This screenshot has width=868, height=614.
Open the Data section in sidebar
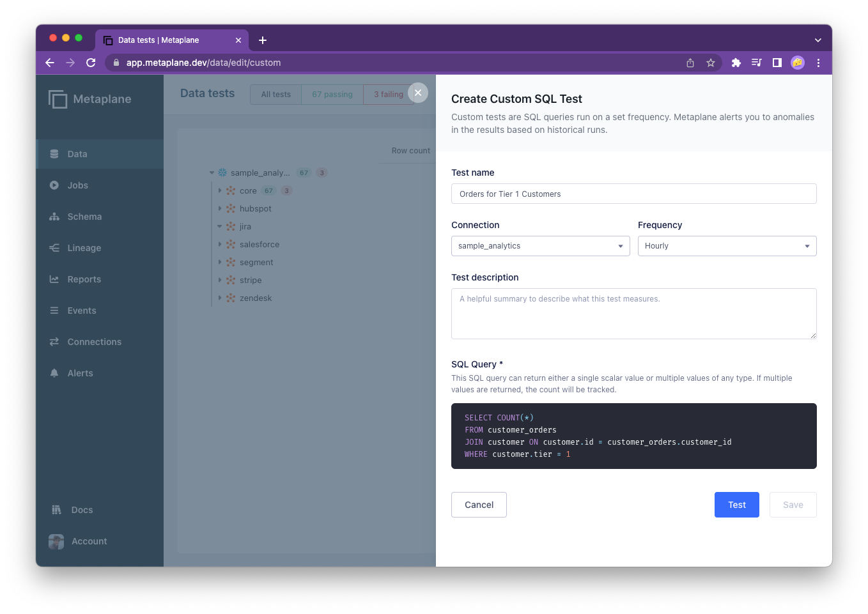point(100,154)
